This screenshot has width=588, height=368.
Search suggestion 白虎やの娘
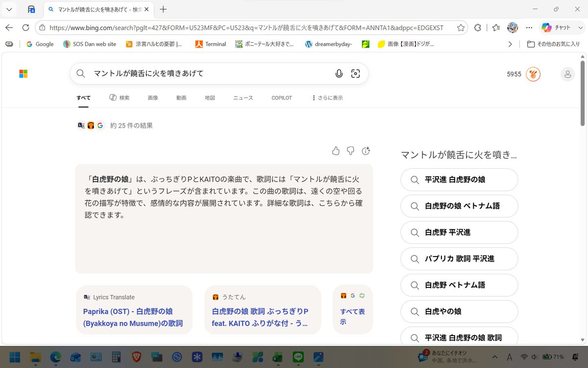tap(459, 312)
